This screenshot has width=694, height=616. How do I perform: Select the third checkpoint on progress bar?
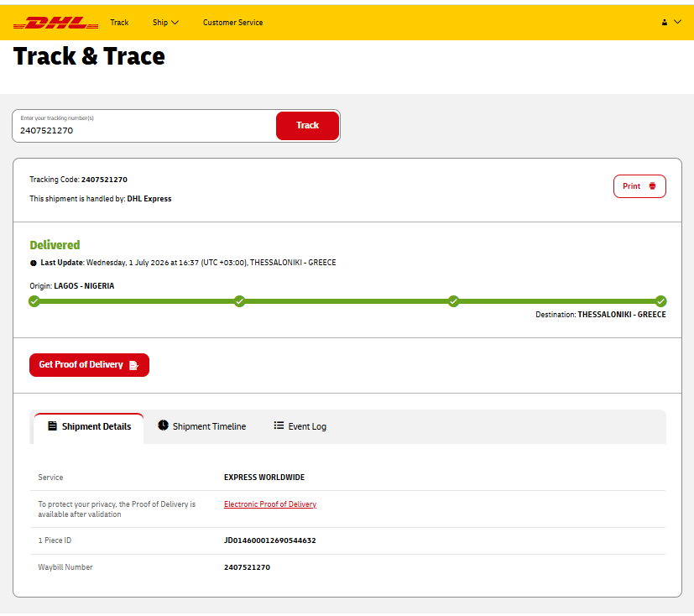coord(453,301)
